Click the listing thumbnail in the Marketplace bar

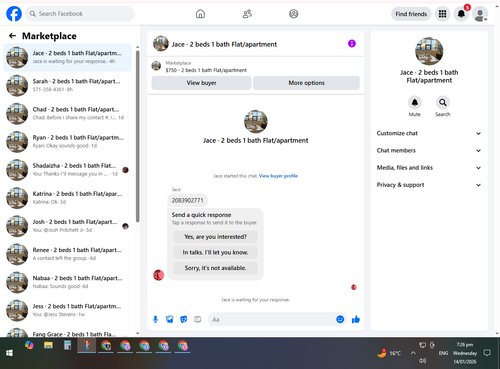click(x=156, y=66)
